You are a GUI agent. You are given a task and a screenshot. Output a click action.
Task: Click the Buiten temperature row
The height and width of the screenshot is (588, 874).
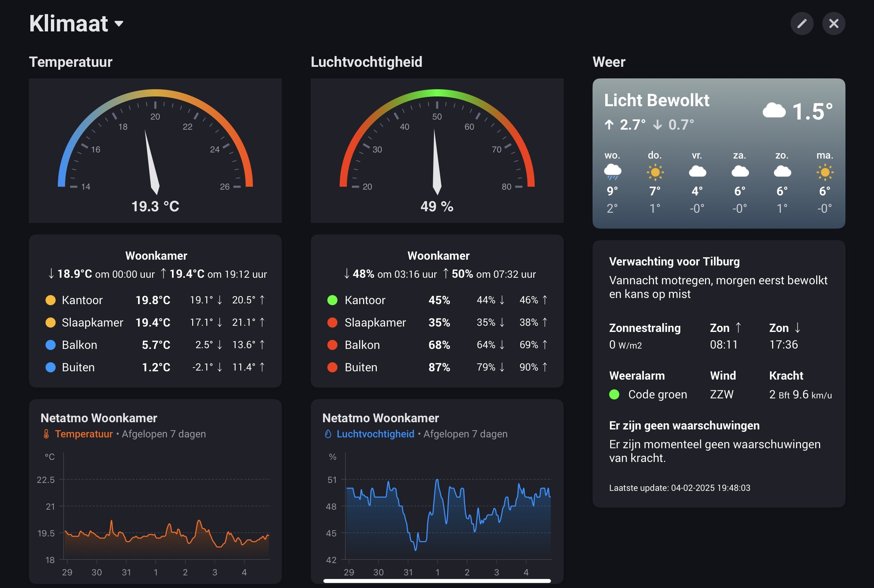click(x=155, y=367)
